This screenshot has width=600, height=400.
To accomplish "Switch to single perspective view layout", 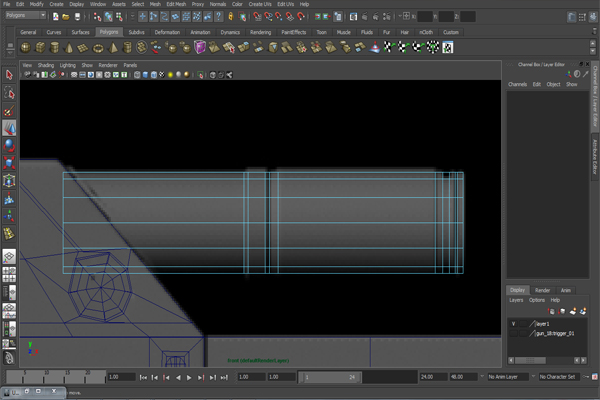I will [9, 257].
